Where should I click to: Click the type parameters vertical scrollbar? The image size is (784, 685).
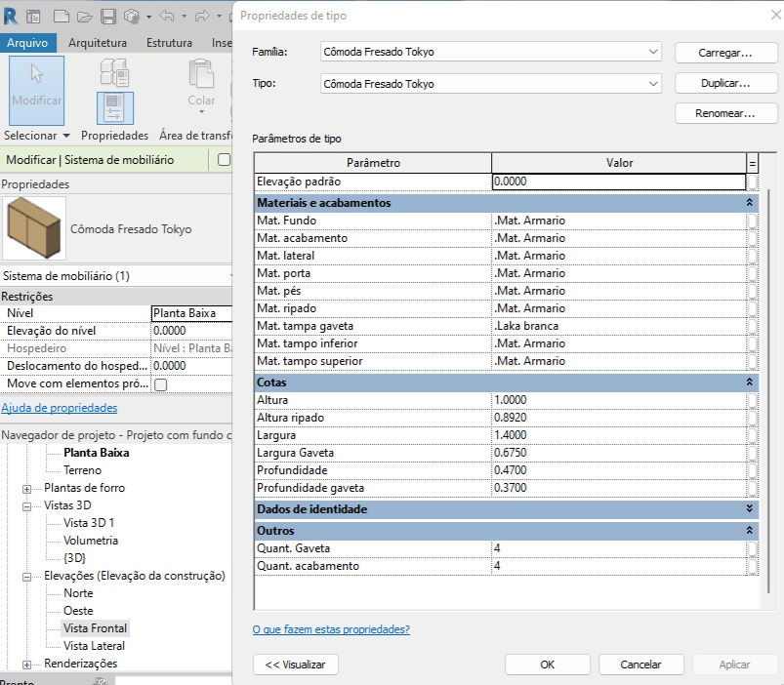click(x=768, y=389)
